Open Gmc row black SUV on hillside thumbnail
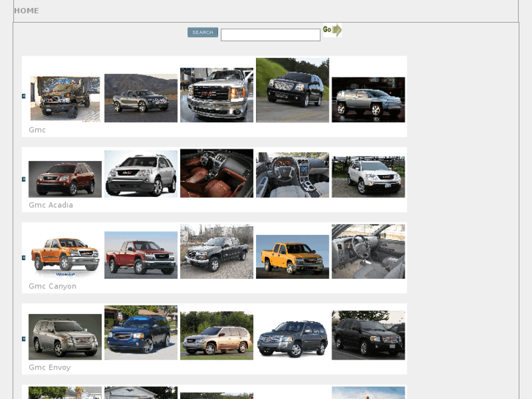532x399 pixels. [x=293, y=90]
